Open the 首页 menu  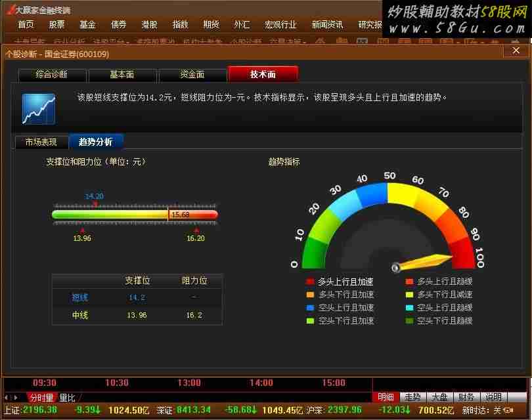tap(26, 24)
